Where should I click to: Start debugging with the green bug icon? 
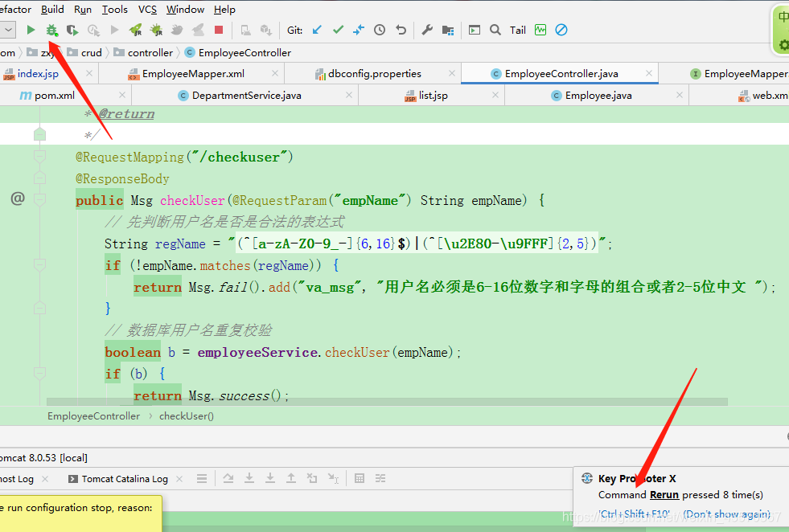click(51, 31)
